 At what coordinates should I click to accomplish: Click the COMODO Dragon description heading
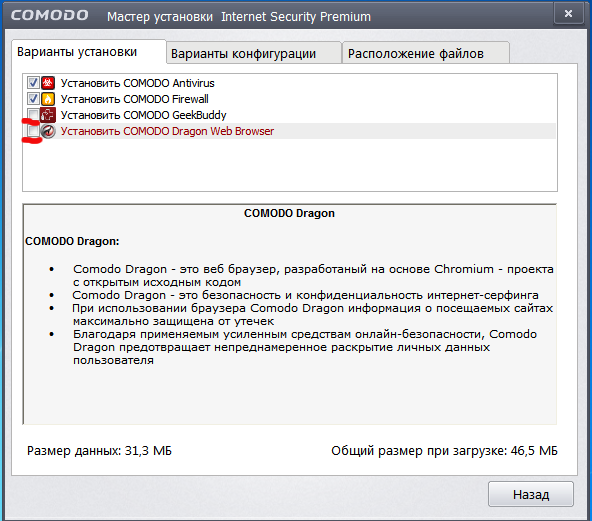pyautogui.click(x=289, y=213)
